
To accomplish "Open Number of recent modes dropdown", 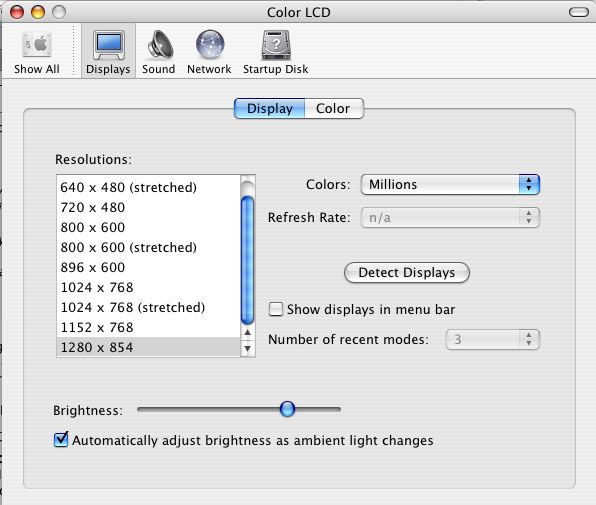I will [x=493, y=339].
